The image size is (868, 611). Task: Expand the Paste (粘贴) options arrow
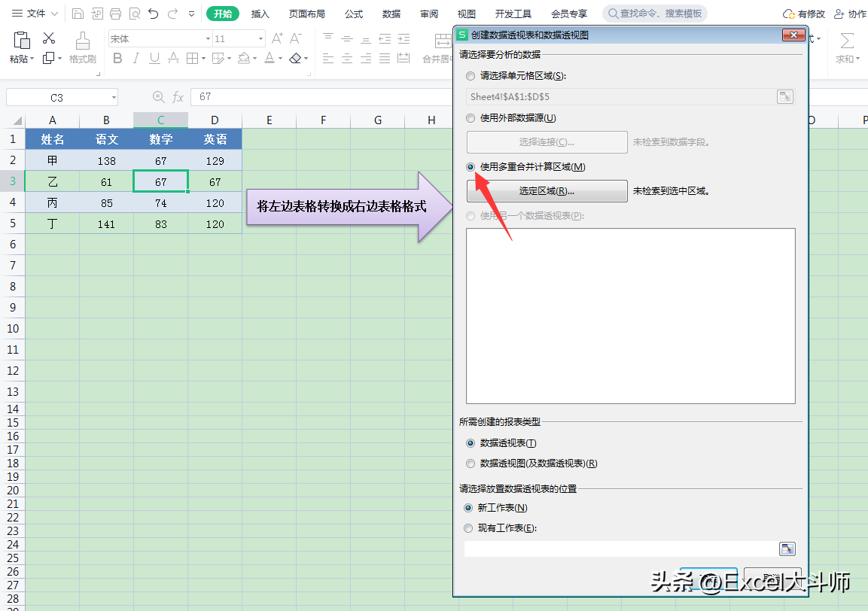(x=32, y=59)
